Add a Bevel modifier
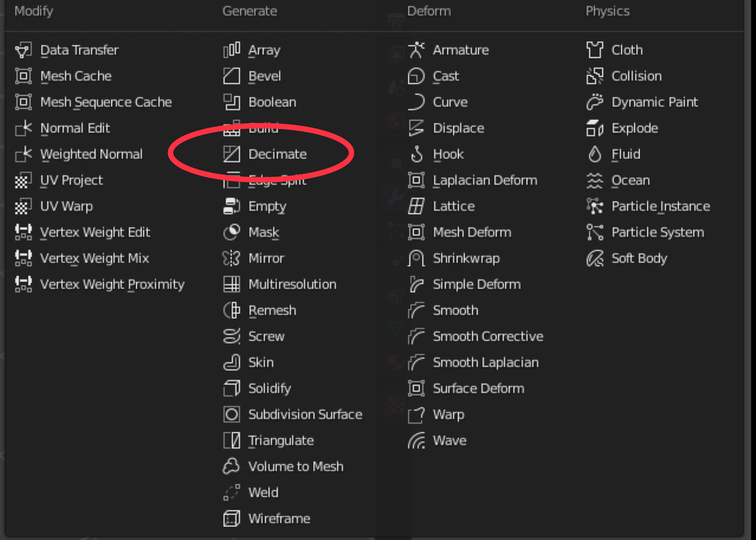Viewport: 756px width, 540px height. (264, 76)
